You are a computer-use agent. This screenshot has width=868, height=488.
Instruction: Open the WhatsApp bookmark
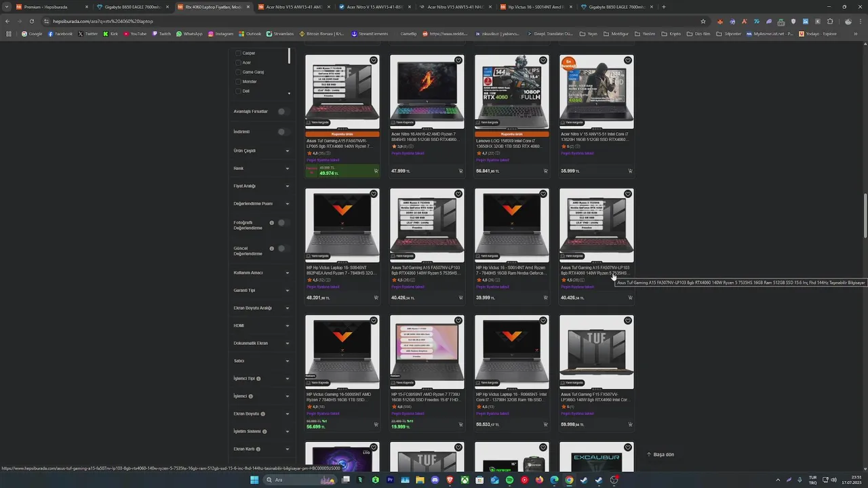pyautogui.click(x=189, y=33)
